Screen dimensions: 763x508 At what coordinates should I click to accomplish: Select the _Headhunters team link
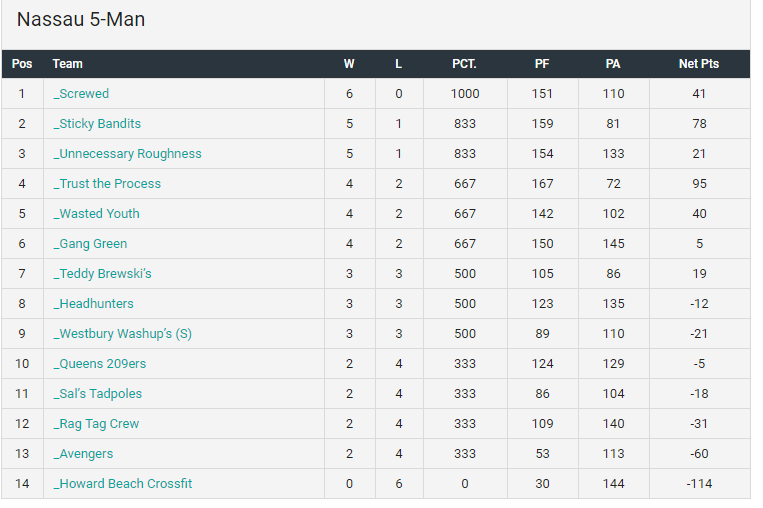click(x=93, y=304)
